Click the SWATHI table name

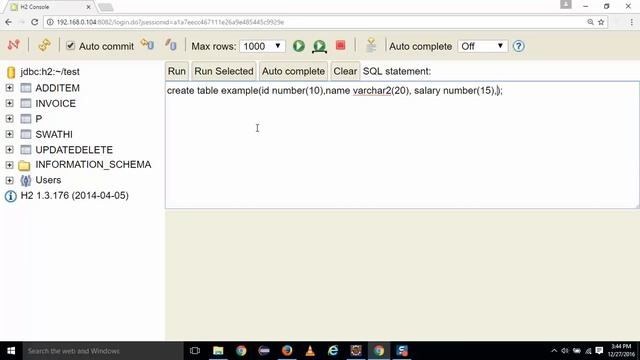54,135
